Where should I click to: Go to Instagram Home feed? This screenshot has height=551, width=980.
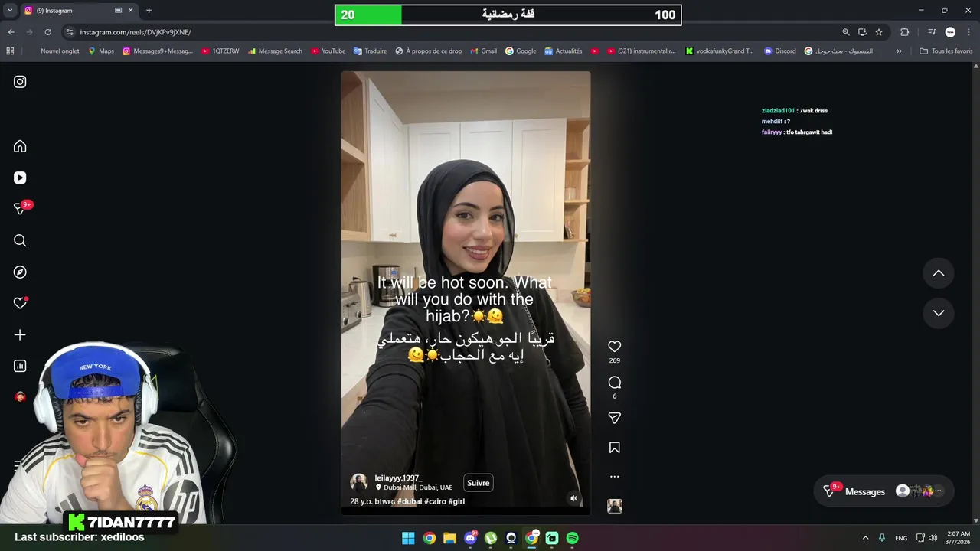coord(20,146)
